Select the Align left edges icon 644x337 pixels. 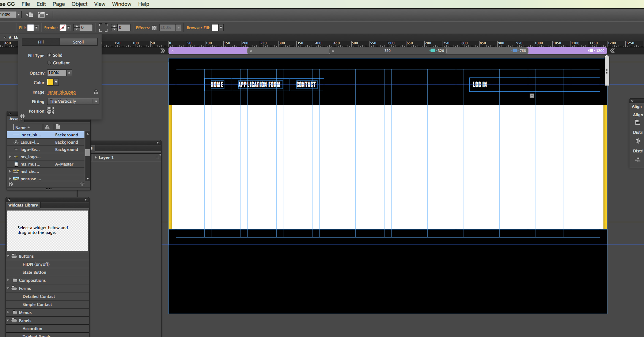click(x=637, y=122)
